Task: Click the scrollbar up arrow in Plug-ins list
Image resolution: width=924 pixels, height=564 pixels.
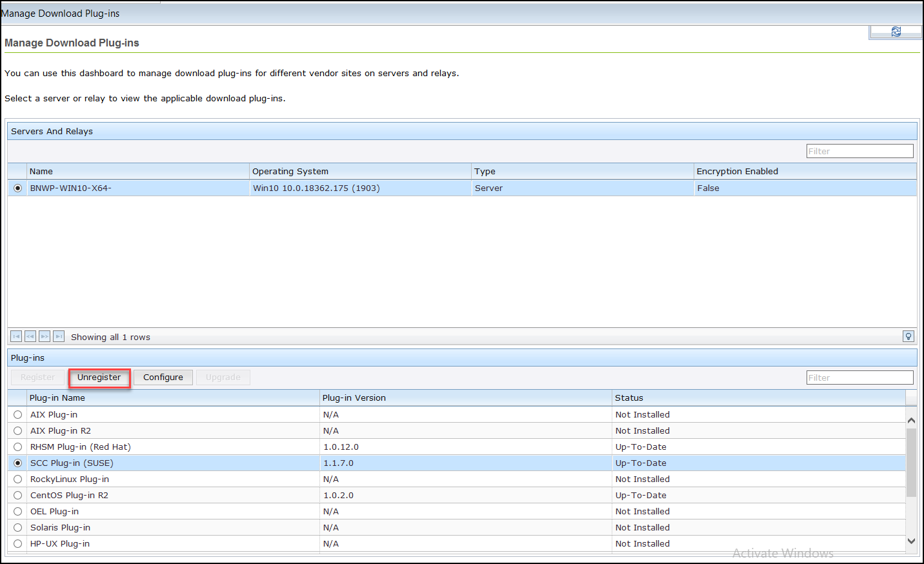Action: coord(911,419)
